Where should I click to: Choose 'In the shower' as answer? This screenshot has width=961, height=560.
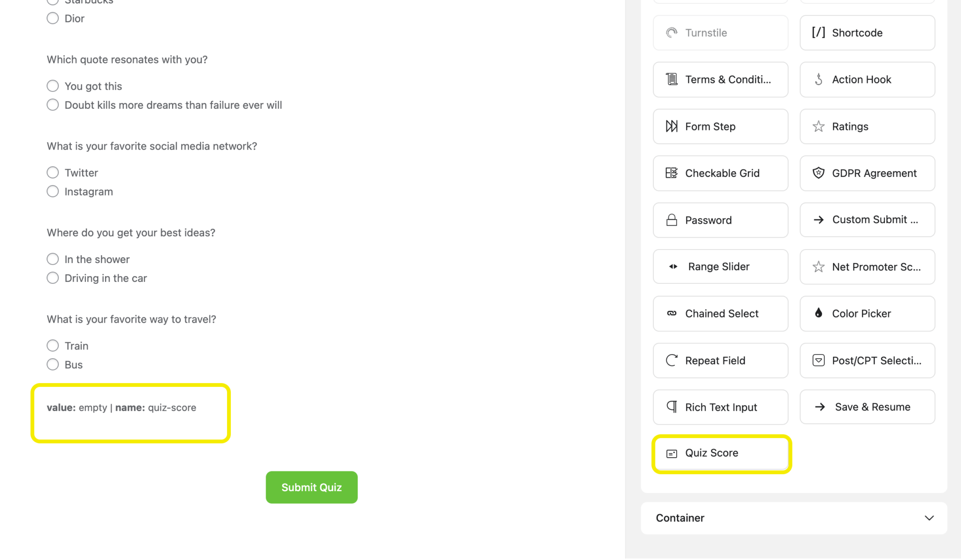click(x=53, y=258)
